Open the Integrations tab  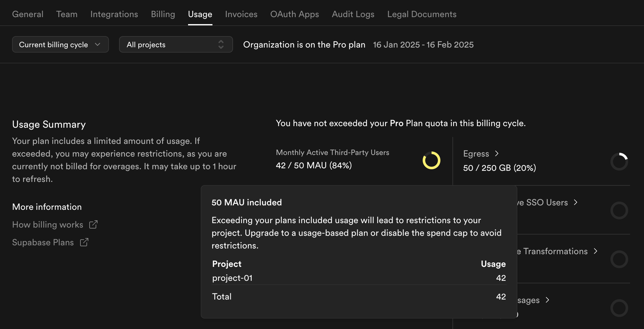click(114, 14)
